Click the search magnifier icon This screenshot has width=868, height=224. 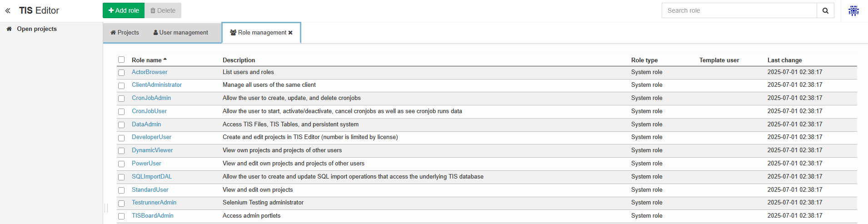[x=825, y=10]
